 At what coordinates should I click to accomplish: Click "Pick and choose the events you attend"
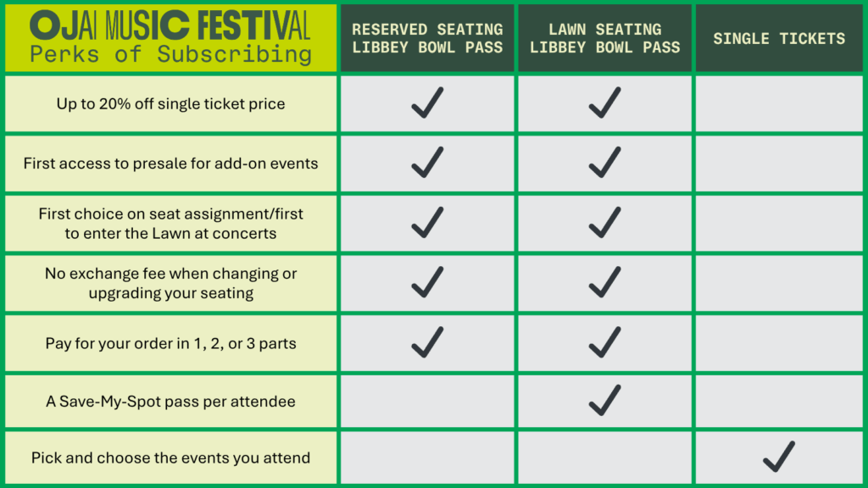click(x=170, y=457)
